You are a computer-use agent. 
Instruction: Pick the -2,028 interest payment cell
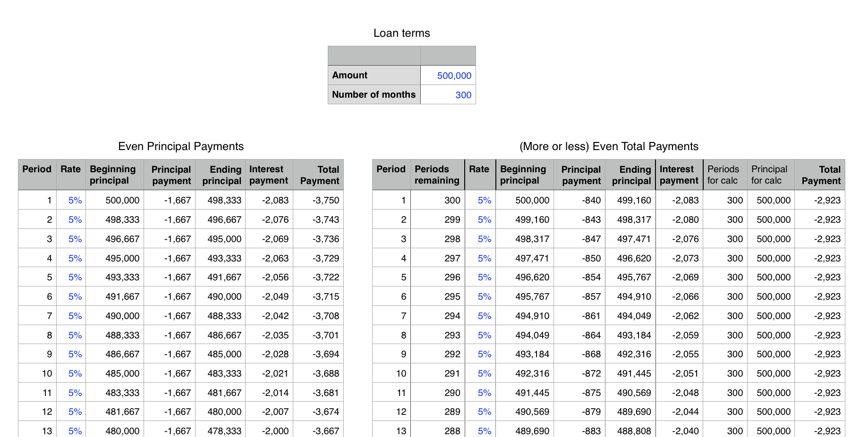tap(269, 354)
